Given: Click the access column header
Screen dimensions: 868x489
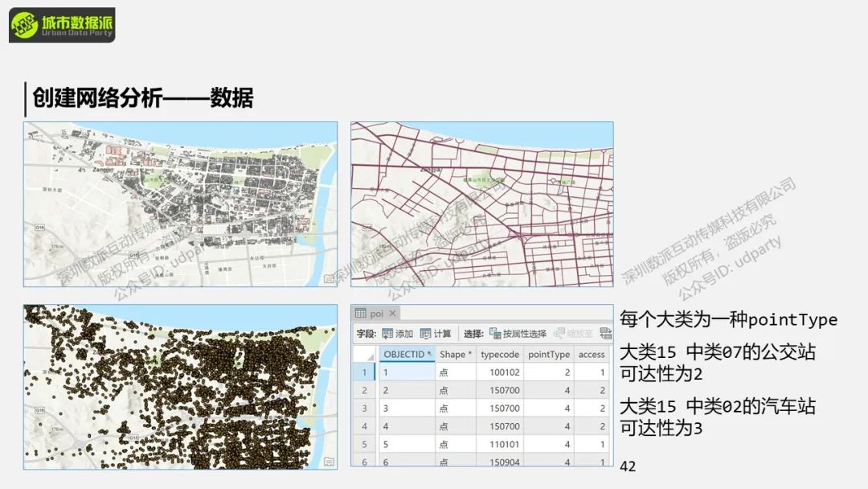Looking at the screenshot, I should [x=592, y=355].
